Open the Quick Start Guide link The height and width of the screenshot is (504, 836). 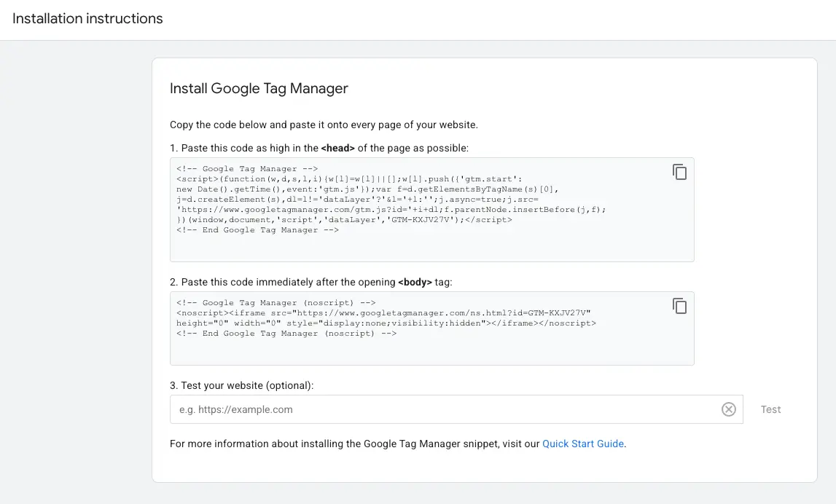583,444
